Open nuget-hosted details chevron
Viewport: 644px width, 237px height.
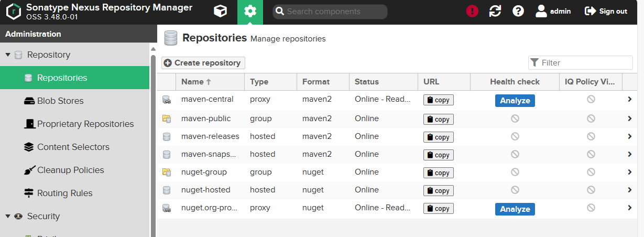[630, 190]
